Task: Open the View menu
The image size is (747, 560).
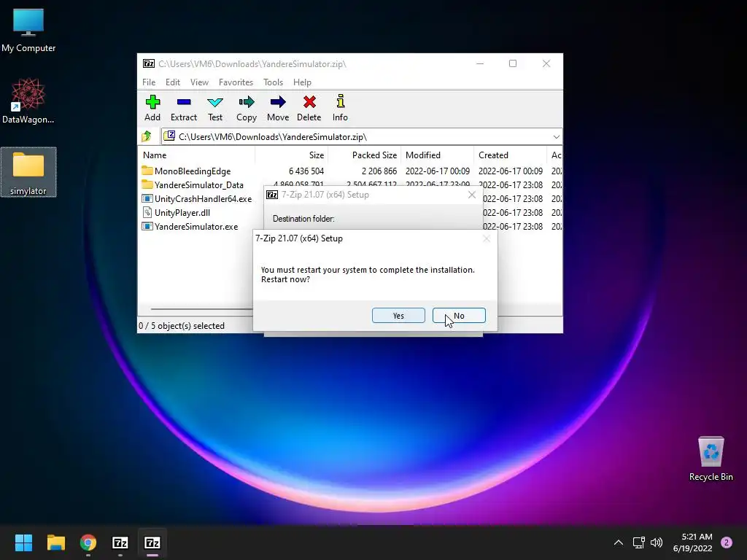Action: point(199,82)
